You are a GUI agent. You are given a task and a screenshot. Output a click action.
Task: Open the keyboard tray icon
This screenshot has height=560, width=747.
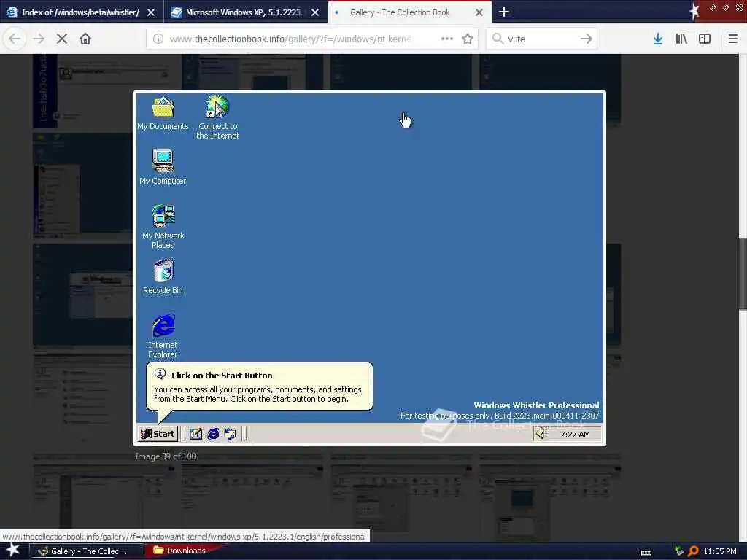(646, 553)
